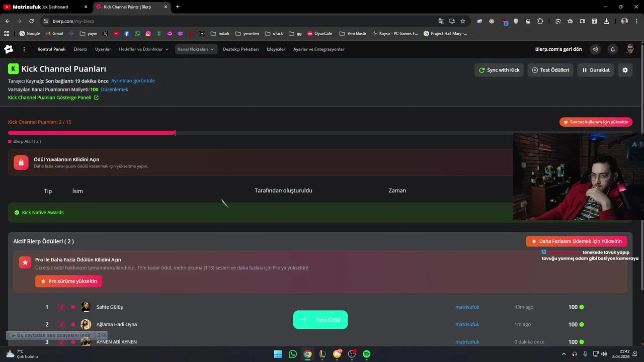Click the star icon in the Pro banner
The width and height of the screenshot is (644, 362).
click(25, 262)
